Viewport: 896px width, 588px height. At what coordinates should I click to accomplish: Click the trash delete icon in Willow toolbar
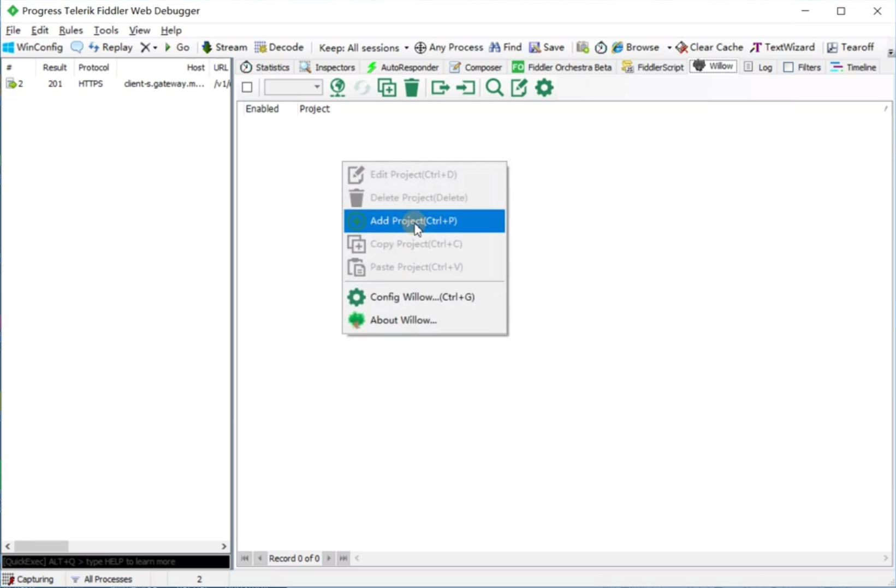coord(412,87)
